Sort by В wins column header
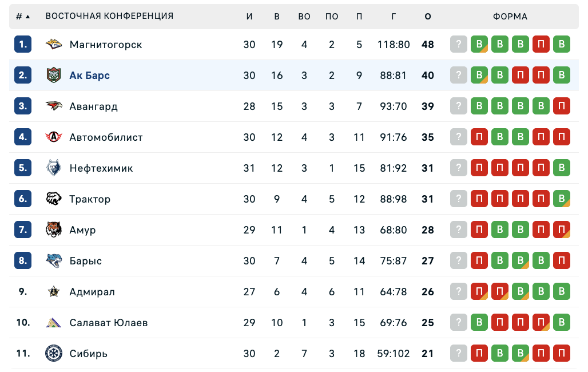This screenshot has width=588, height=372. coord(277,17)
